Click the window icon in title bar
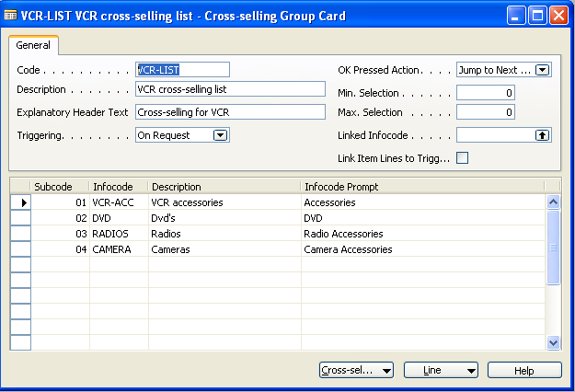 tap(11, 15)
